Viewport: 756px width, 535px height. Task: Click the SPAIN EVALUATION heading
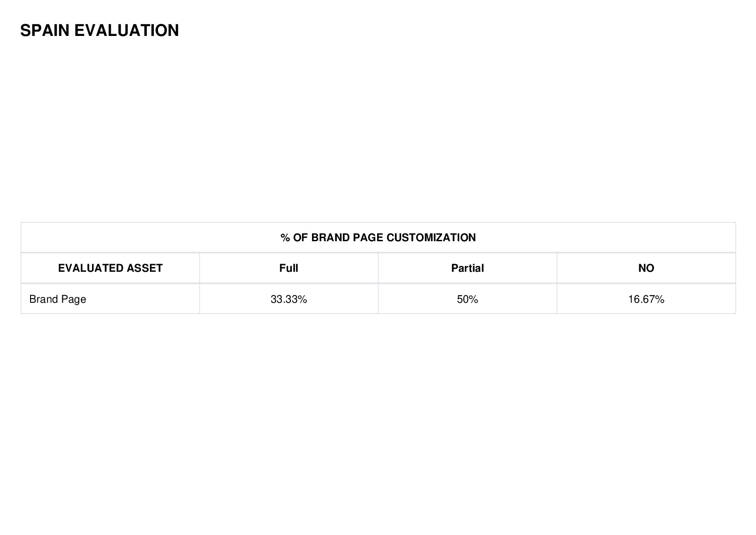tap(100, 31)
